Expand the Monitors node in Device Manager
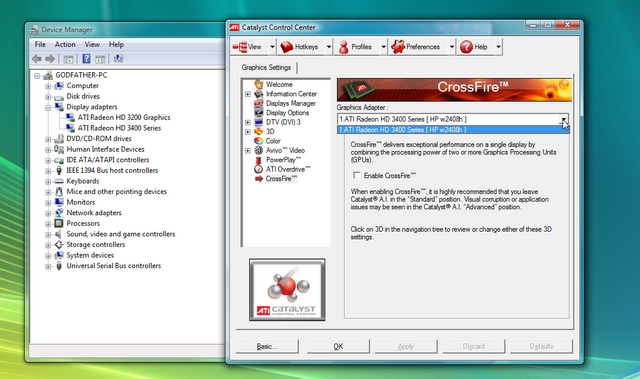The height and width of the screenshot is (379, 640). [x=48, y=203]
